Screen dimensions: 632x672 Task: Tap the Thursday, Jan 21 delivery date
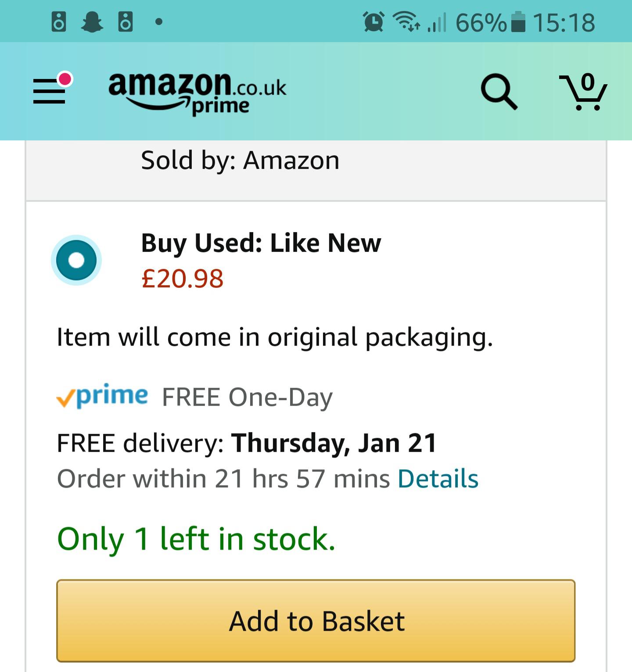click(x=334, y=443)
